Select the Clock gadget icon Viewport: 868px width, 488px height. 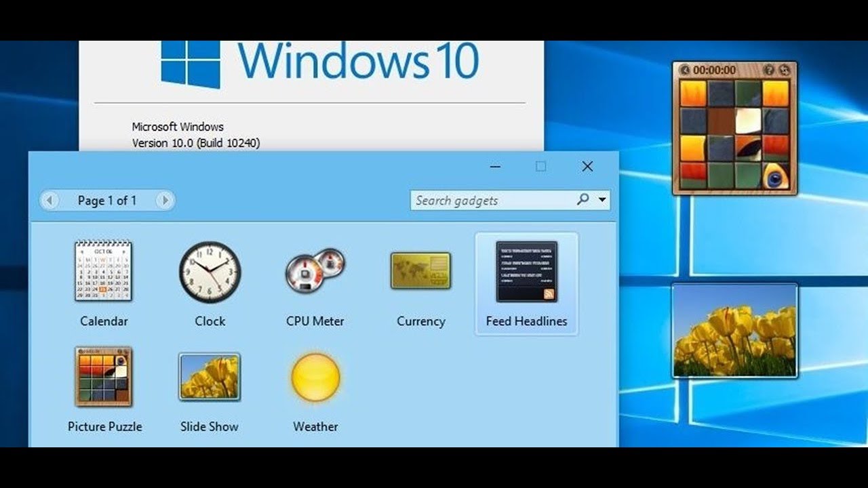210,272
